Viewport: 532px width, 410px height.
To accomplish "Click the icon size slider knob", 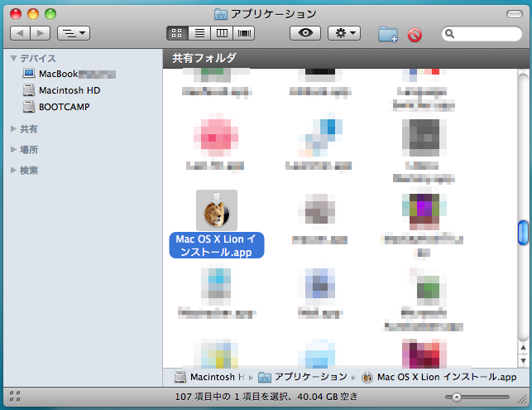I will click(457, 397).
